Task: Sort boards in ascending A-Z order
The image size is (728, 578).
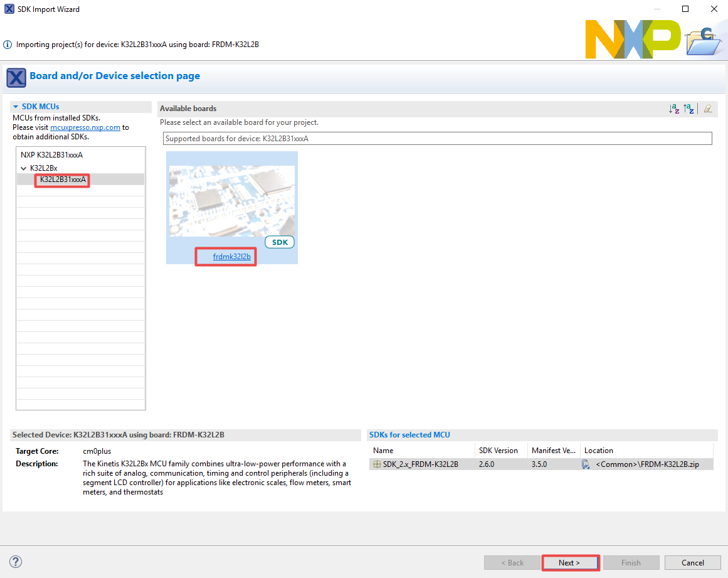Action: [673, 109]
